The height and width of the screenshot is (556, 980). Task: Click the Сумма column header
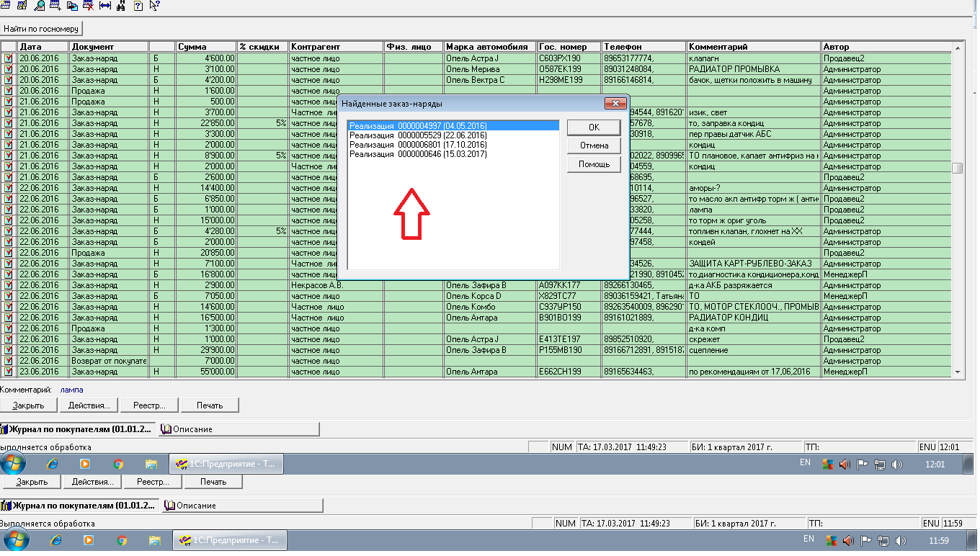tap(206, 47)
